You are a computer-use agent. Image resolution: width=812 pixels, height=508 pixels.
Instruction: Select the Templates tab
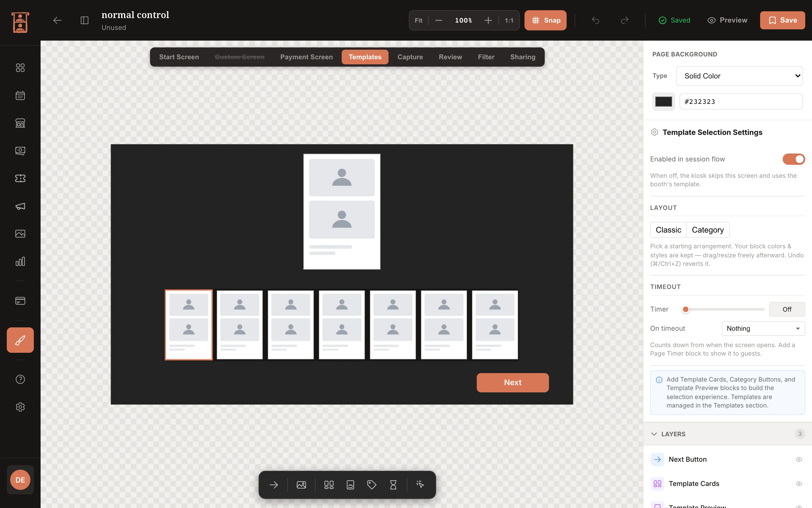[365, 57]
